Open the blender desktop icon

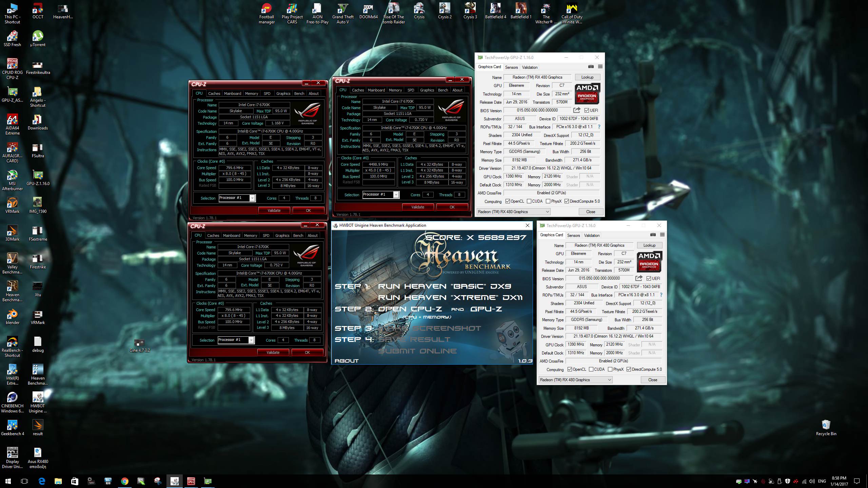point(13,317)
